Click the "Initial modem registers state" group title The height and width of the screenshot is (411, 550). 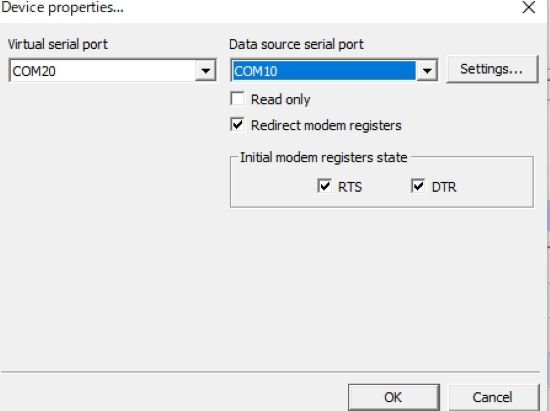coord(324,157)
